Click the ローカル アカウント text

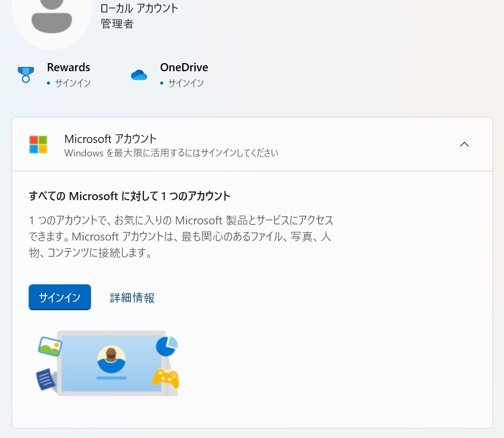click(139, 8)
